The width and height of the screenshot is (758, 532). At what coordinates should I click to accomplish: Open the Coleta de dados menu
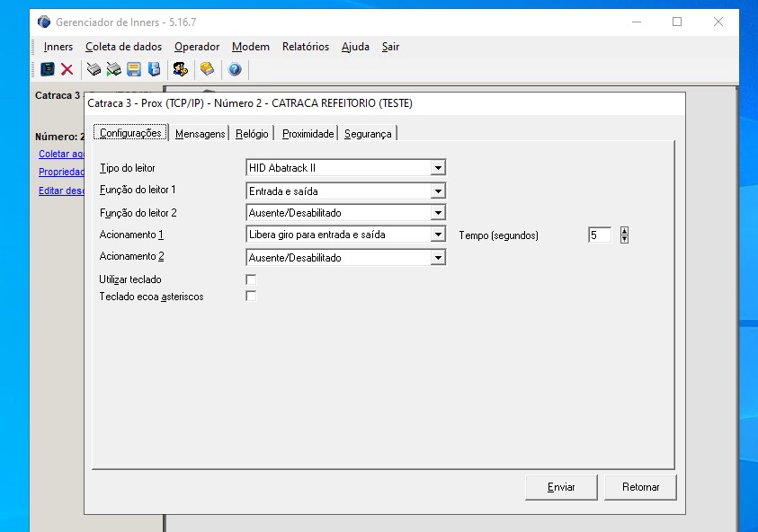123,47
